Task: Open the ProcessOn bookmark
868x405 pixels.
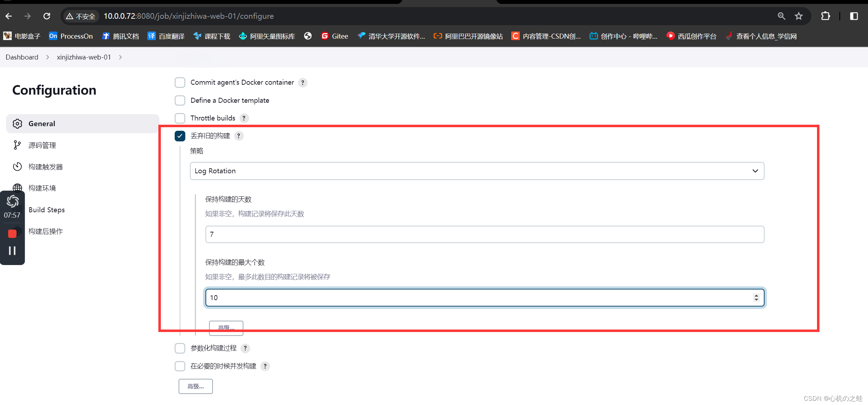Action: tap(71, 36)
